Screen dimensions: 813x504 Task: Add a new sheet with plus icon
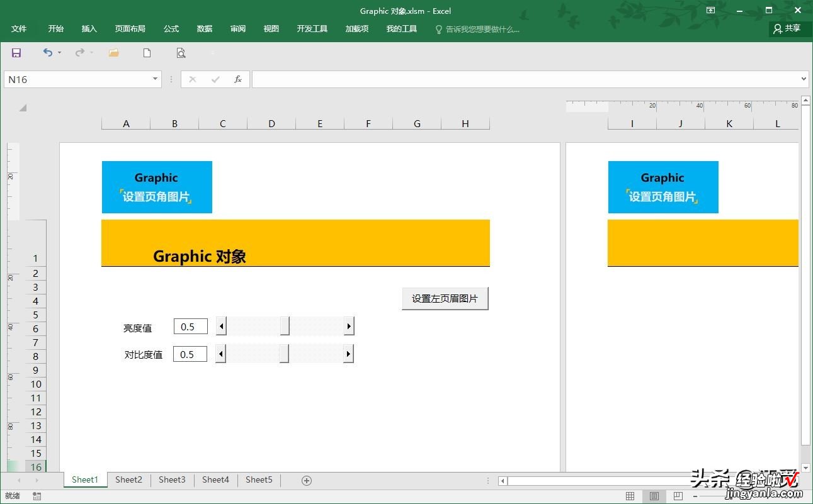tap(307, 480)
